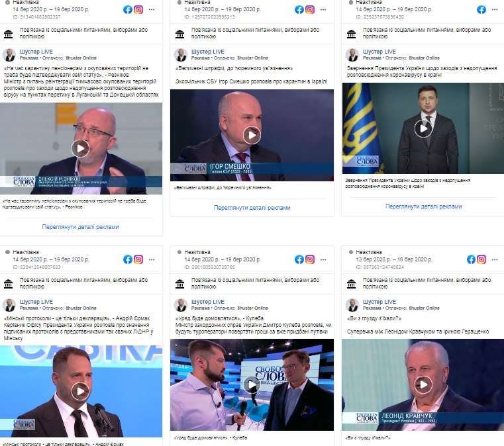This screenshot has height=446, width=504.
Task: Open the Andriy Yermak video thumbnail
Action: tap(80, 391)
